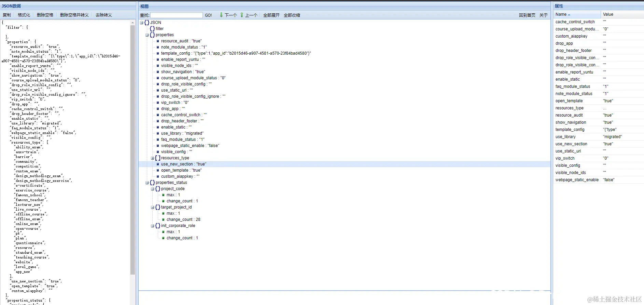Collapse the properties node
This screenshot has height=305, width=644.
click(147, 35)
